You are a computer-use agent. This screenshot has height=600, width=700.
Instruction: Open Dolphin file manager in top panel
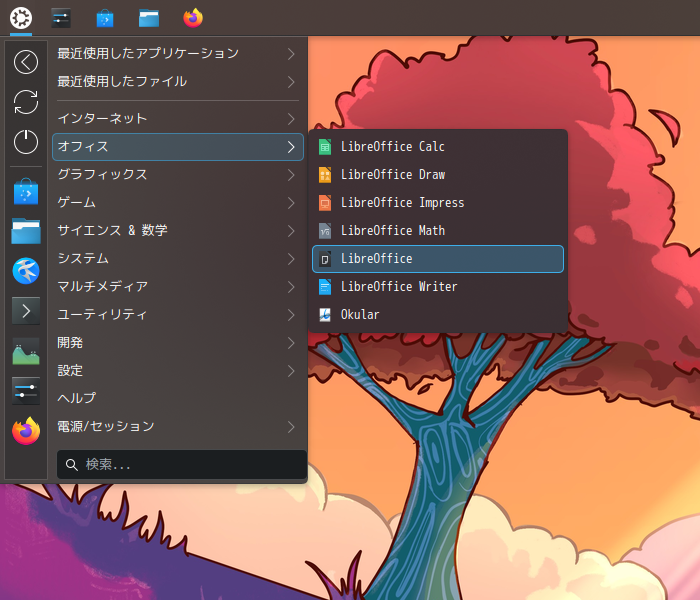click(x=149, y=18)
